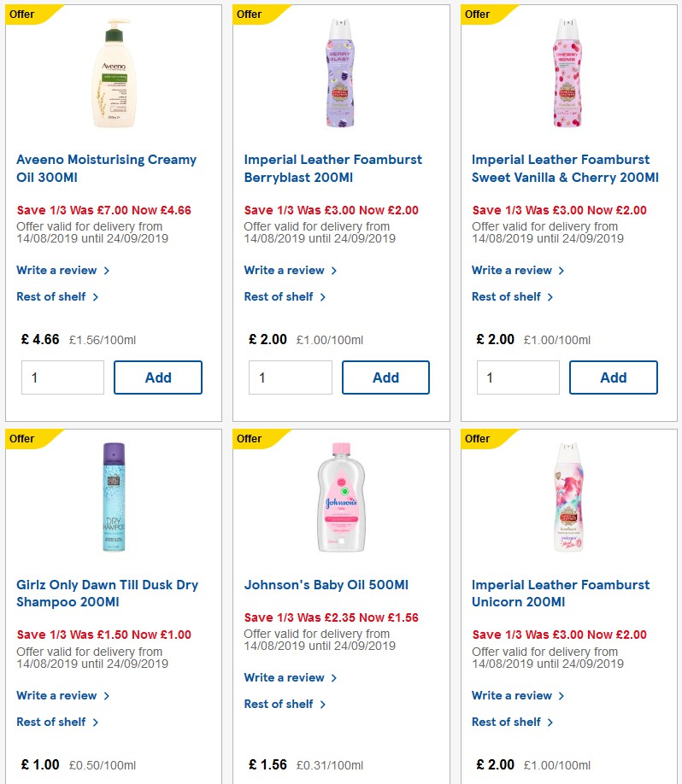Open the Foamburst Unicorn product image
The image size is (682, 784).
[x=567, y=497]
